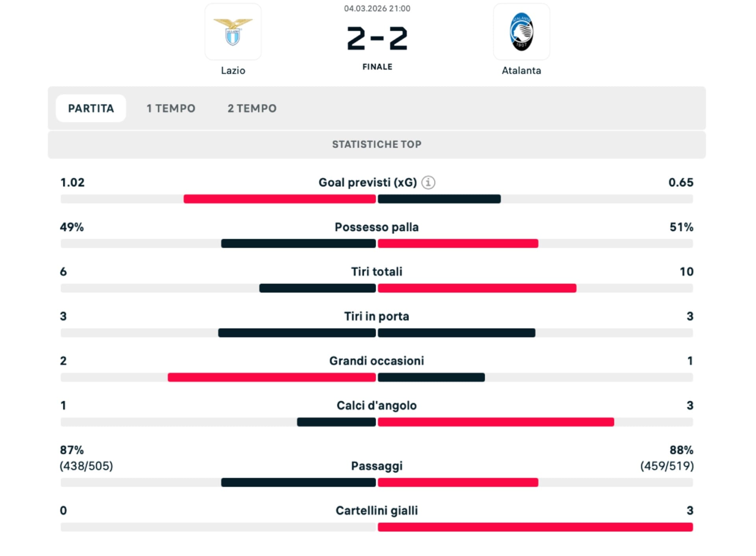Switch to the 2 TEMPO tab
756x556 pixels.
click(252, 108)
